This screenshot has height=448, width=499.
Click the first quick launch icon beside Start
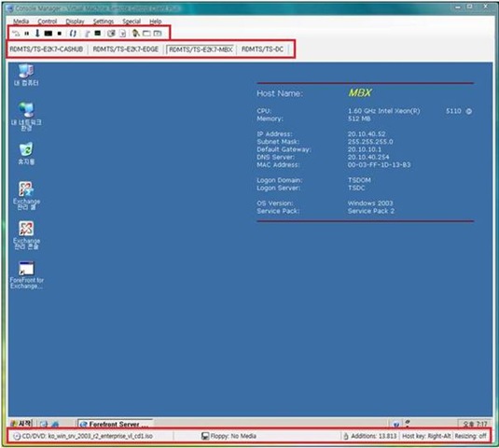pos(44,424)
